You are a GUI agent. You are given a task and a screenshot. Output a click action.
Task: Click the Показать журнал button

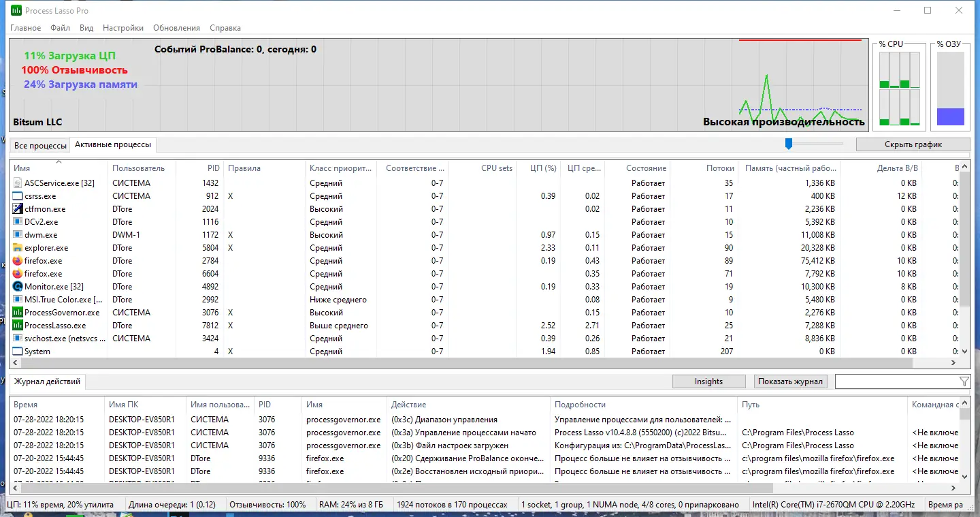click(x=791, y=381)
